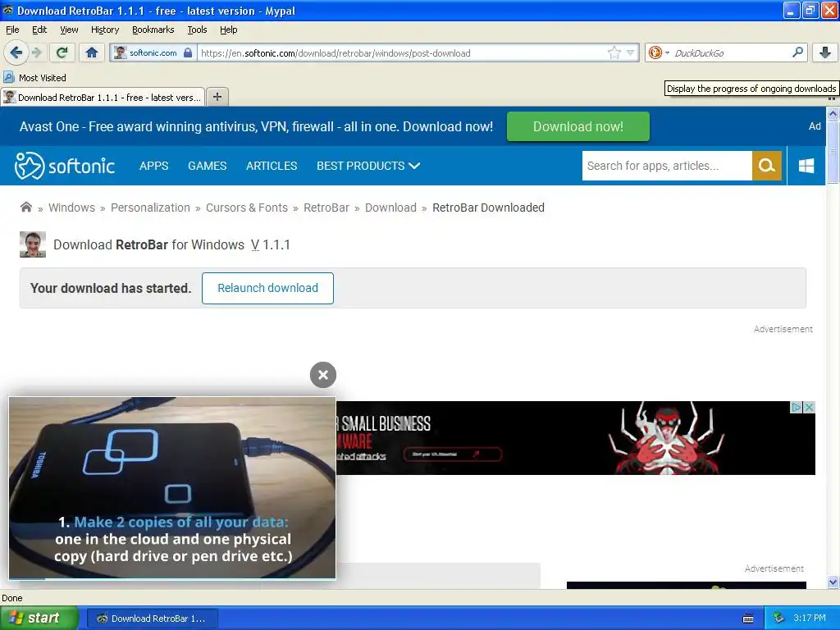Click the Relaunch download button
The image size is (840, 630).
pos(268,288)
